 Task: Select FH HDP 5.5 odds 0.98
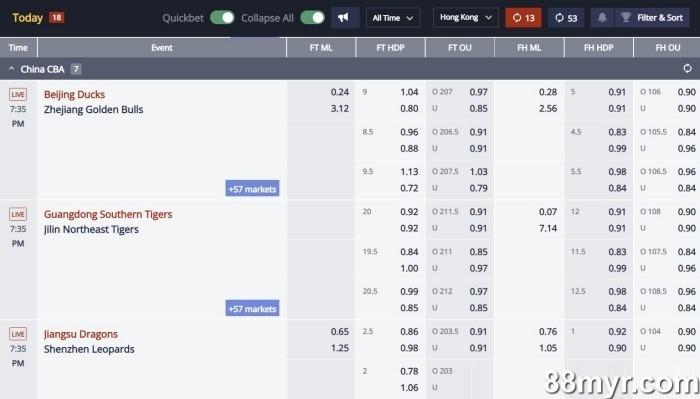click(617, 172)
